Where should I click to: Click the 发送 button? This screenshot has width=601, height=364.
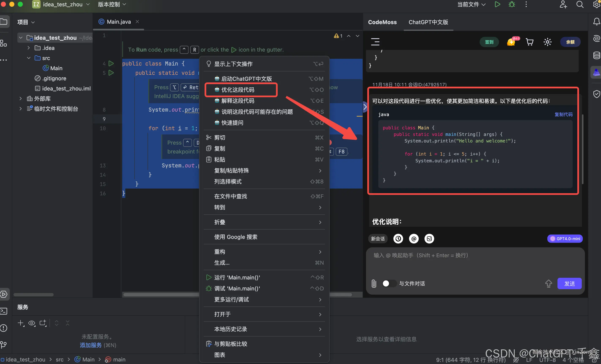pyautogui.click(x=570, y=283)
